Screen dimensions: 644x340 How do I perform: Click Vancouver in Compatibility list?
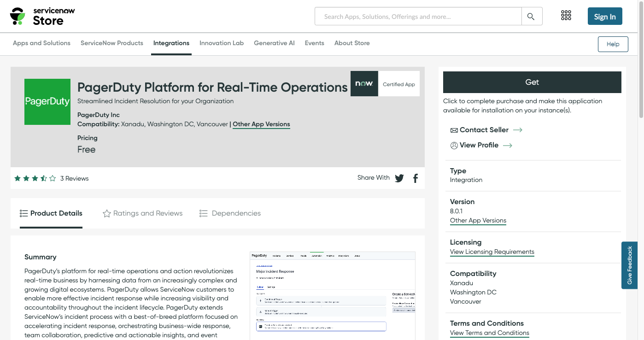pos(466,302)
